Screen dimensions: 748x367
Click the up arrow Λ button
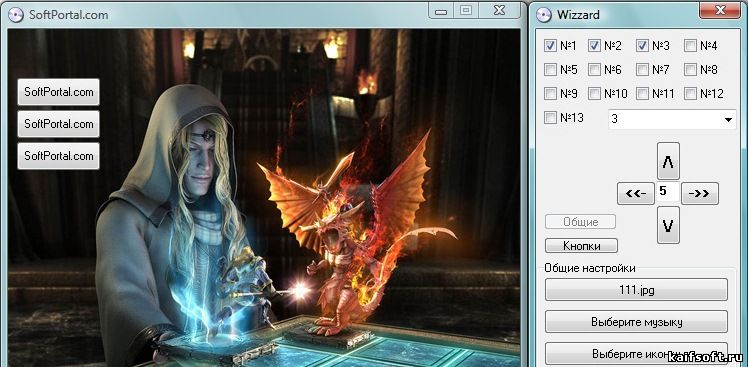tap(668, 161)
